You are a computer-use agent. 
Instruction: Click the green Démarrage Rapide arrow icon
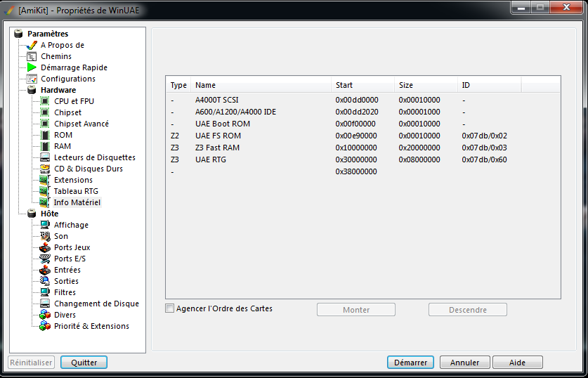point(32,68)
